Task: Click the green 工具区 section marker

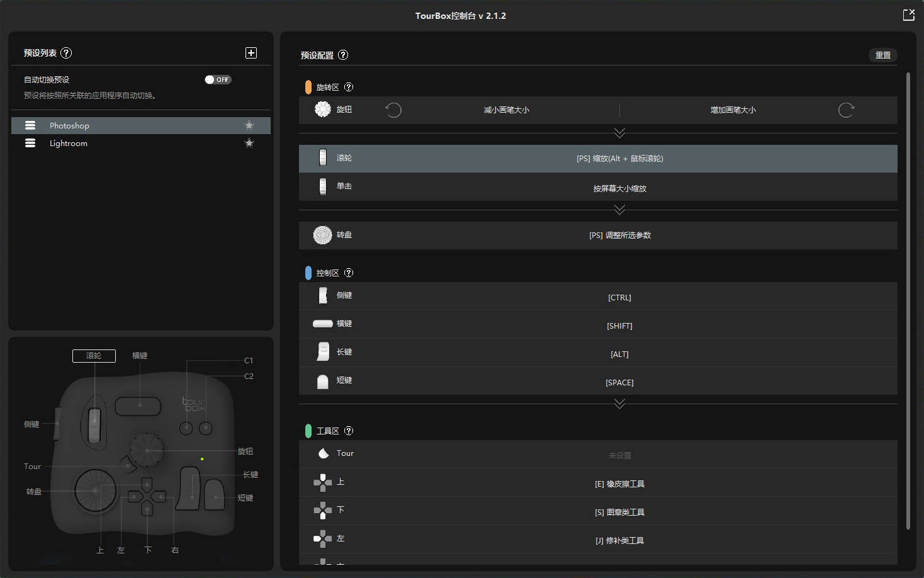Action: (x=308, y=431)
